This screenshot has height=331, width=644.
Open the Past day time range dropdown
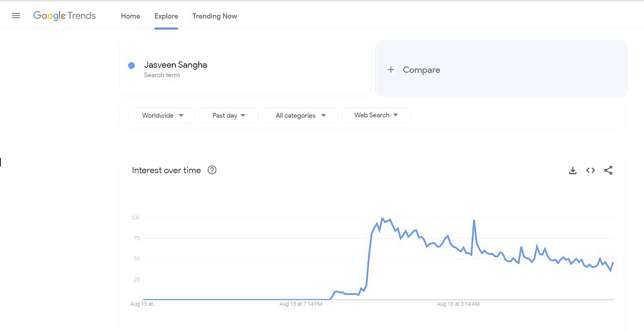(x=229, y=115)
